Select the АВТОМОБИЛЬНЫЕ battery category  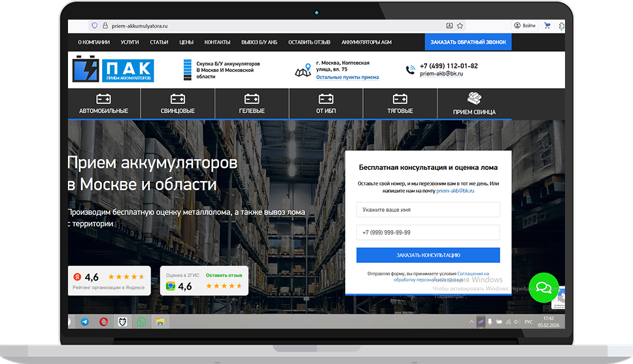click(104, 104)
